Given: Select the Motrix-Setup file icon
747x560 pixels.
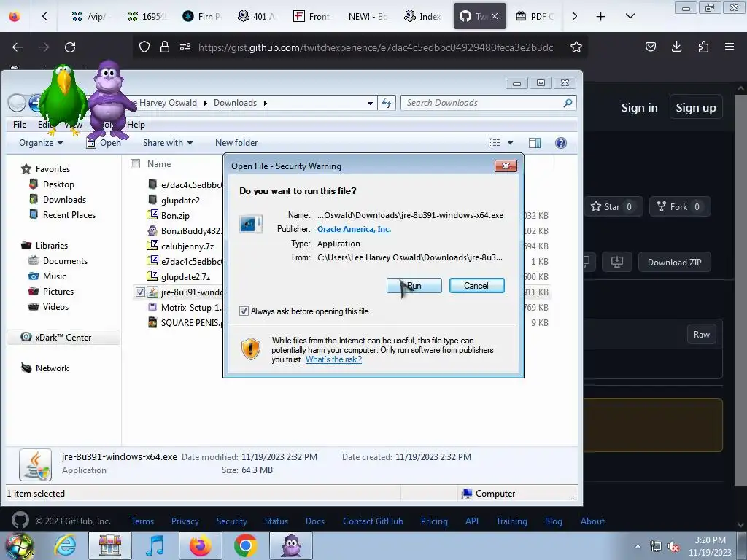Looking at the screenshot, I should coord(152,307).
